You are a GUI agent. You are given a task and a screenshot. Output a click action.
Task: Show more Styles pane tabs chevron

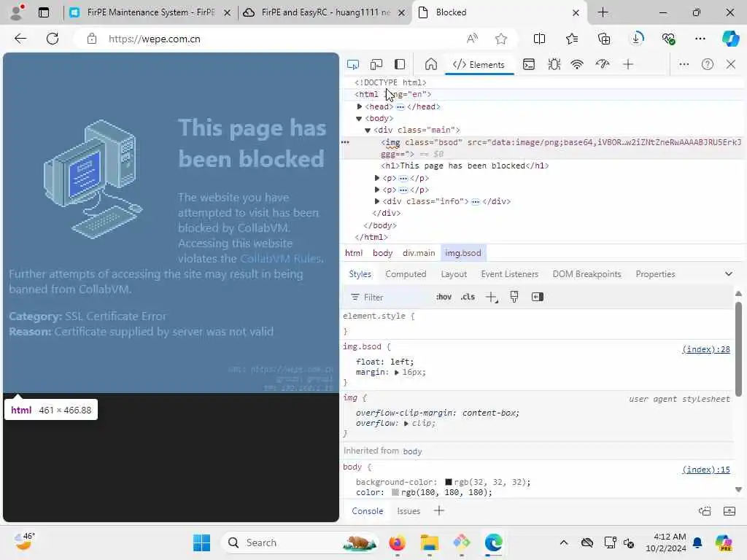tap(729, 274)
